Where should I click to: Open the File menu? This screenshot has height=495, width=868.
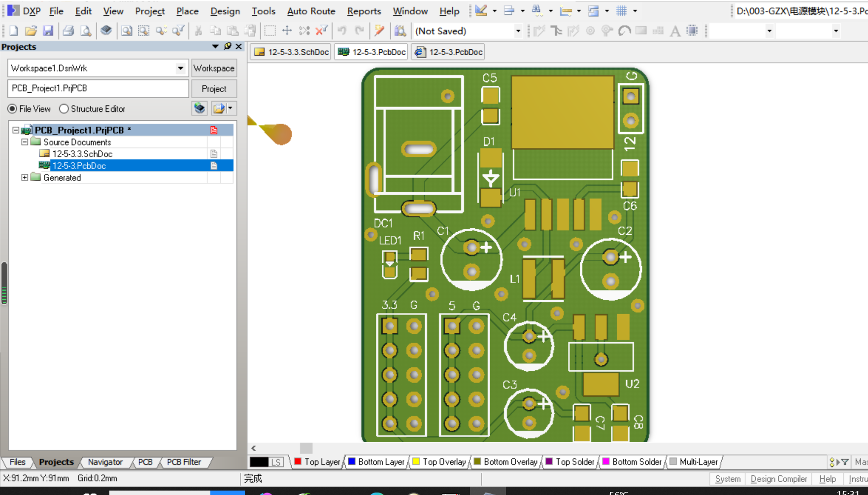(x=56, y=11)
